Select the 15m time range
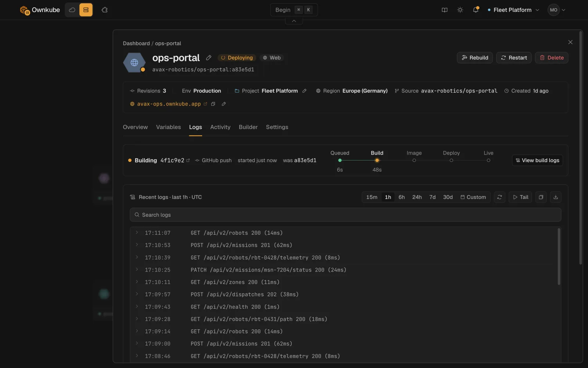Screen dimensions: 588x368 (x=372, y=197)
